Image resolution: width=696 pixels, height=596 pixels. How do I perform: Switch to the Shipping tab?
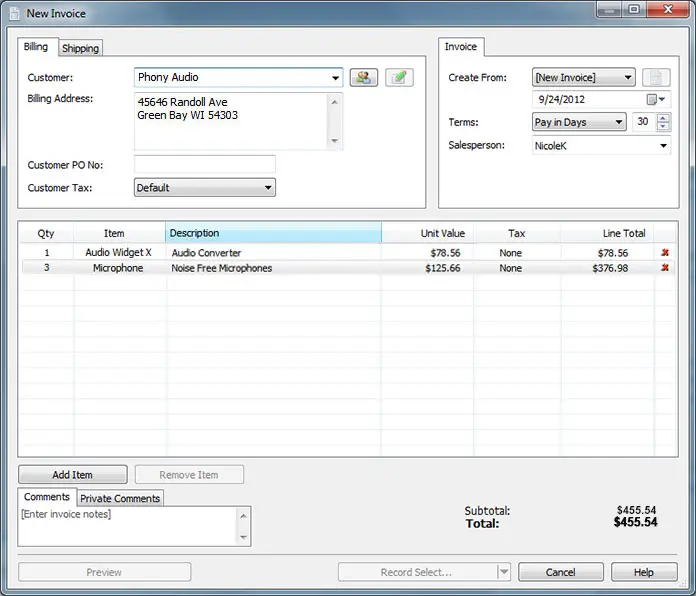[80, 48]
